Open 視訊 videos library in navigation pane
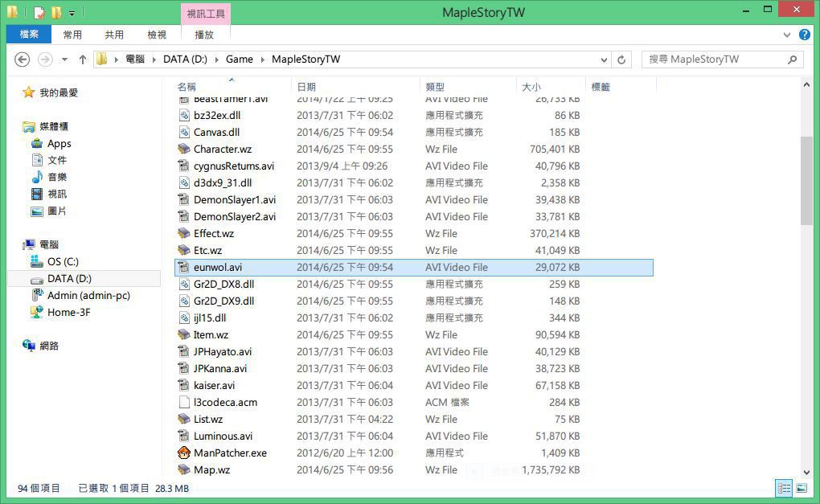The image size is (820, 504). coord(49,194)
